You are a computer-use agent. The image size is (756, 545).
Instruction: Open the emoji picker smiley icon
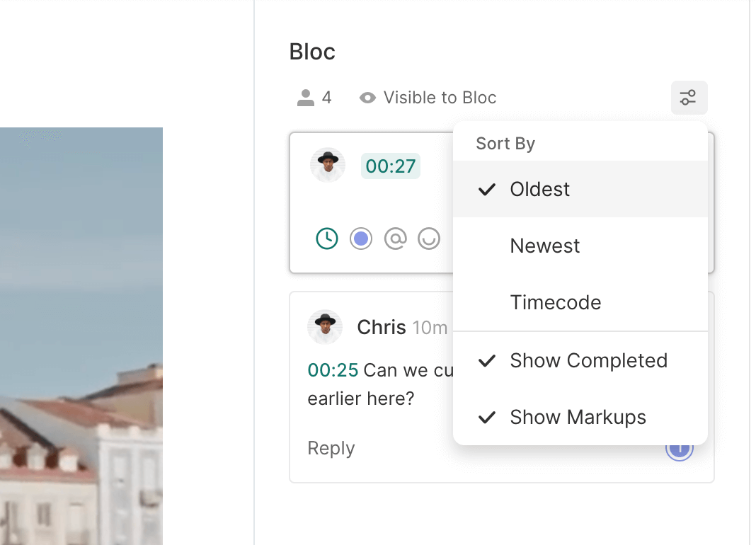point(429,239)
